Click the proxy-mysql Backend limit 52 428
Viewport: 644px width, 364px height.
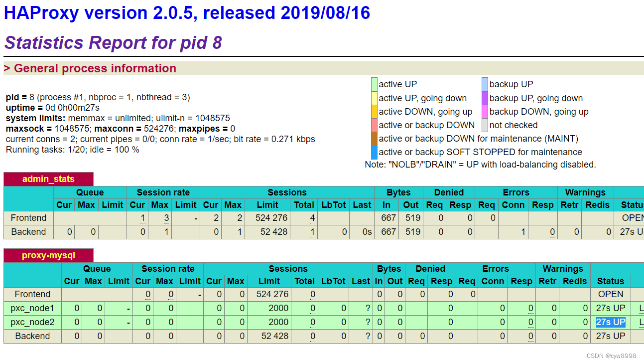(x=275, y=336)
